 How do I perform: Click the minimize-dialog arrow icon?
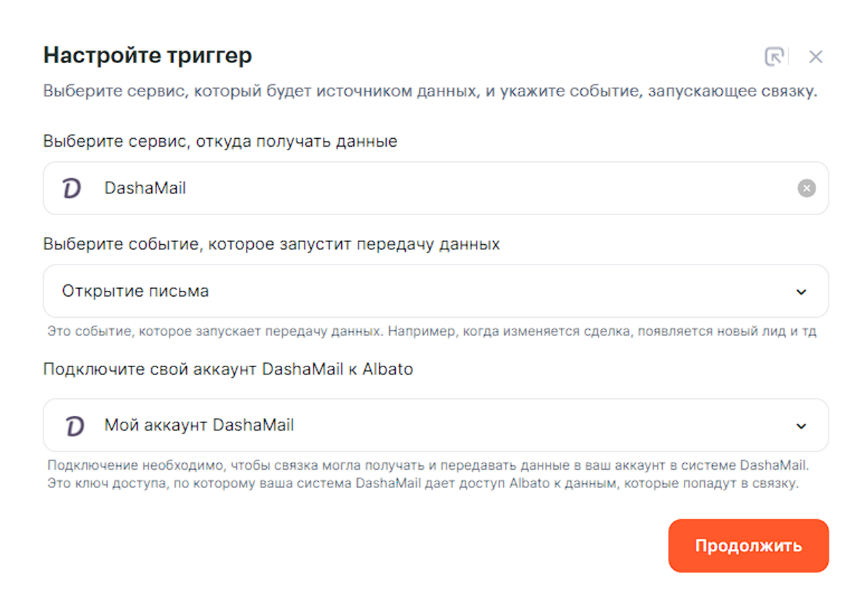[775, 57]
